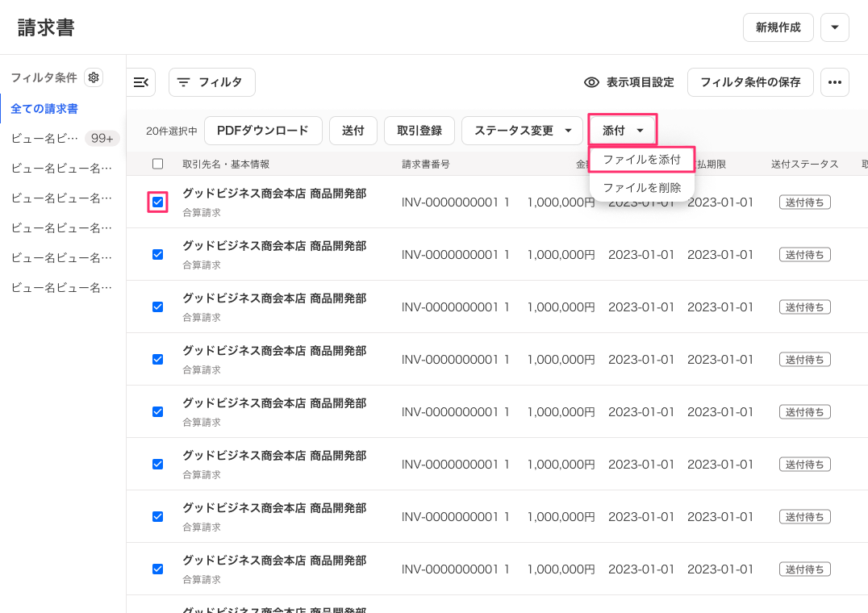Click フィルタ条件の保存 button
This screenshot has width=868, height=613.
[x=751, y=82]
